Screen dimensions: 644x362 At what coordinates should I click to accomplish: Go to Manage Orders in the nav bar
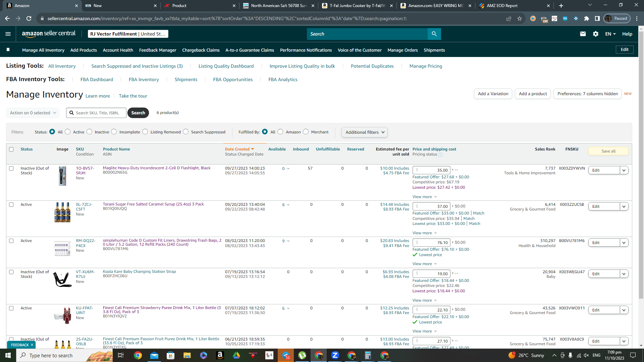pyautogui.click(x=402, y=50)
